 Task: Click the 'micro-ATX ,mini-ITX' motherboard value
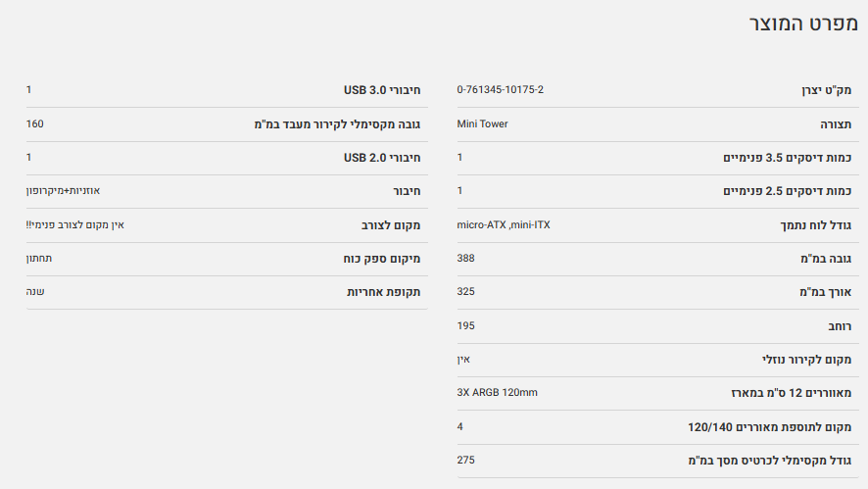tap(504, 224)
